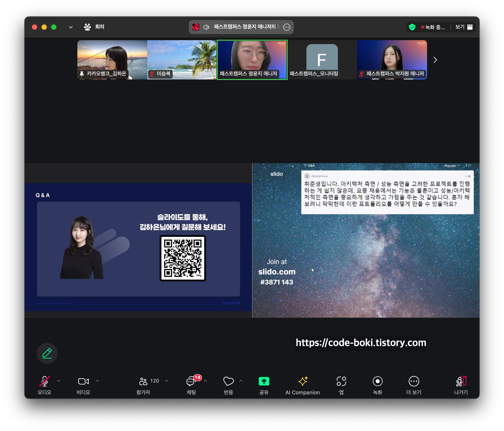The width and height of the screenshot is (504, 431).
Task: Toggle the 비디오 camera on or off
Action: pyautogui.click(x=83, y=381)
